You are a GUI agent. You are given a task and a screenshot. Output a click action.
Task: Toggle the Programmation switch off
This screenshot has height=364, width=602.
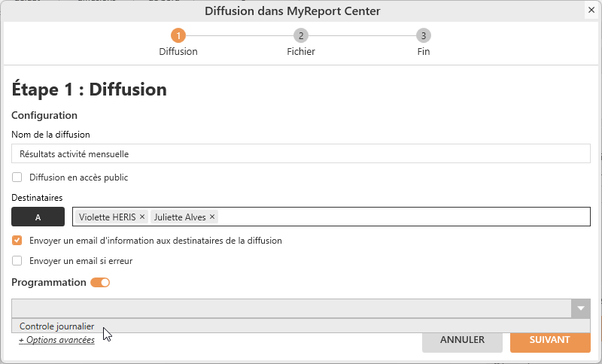[100, 283]
